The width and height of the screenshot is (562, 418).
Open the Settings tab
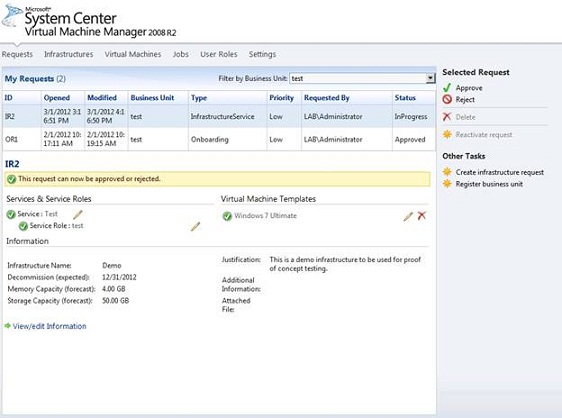coord(262,54)
